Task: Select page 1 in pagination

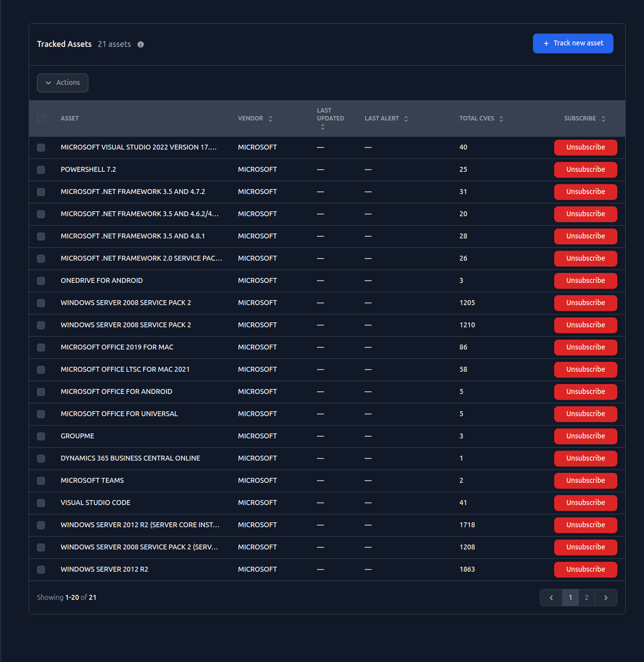Action: click(570, 597)
